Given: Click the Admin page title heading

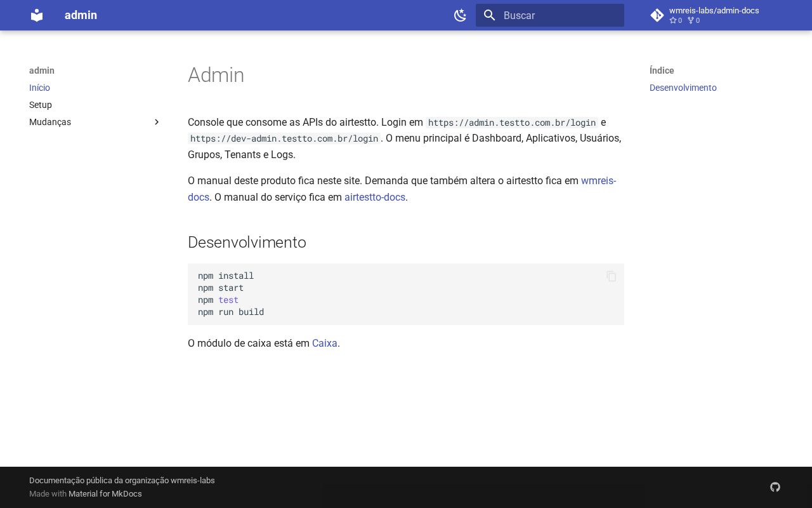Looking at the screenshot, I should click(x=216, y=75).
